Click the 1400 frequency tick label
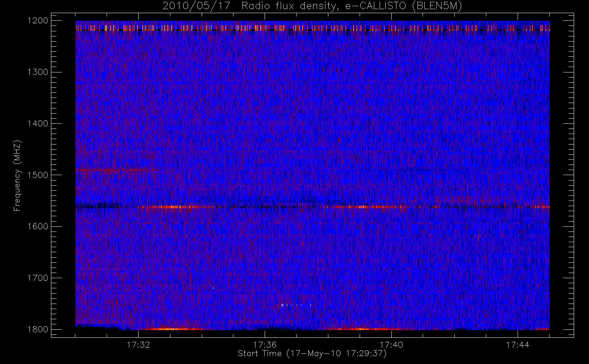The image size is (589, 364). [38, 123]
